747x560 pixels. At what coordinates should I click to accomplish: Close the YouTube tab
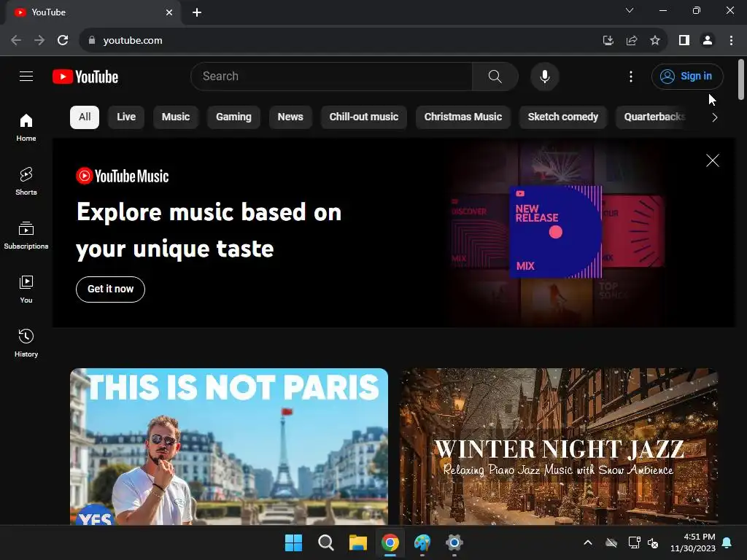pyautogui.click(x=169, y=12)
